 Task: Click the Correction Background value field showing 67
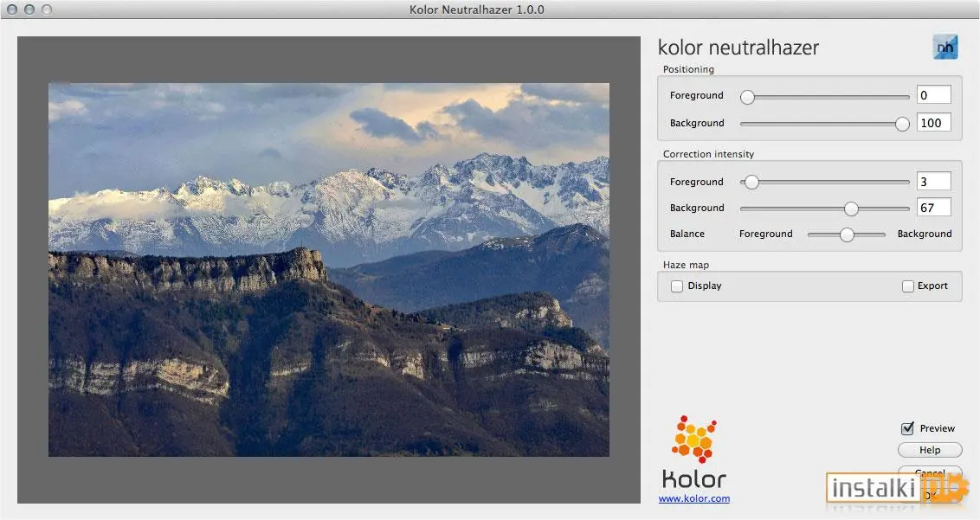pyautogui.click(x=934, y=208)
